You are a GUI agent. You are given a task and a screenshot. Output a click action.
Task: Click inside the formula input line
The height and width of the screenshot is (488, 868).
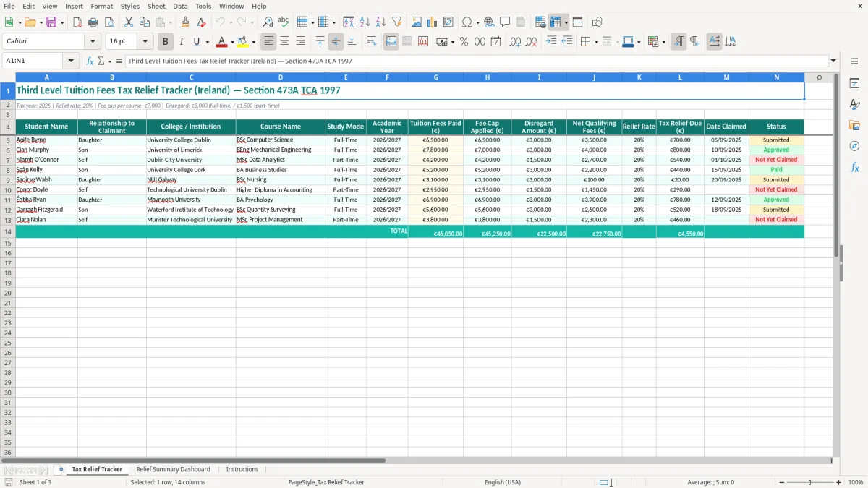(x=477, y=61)
